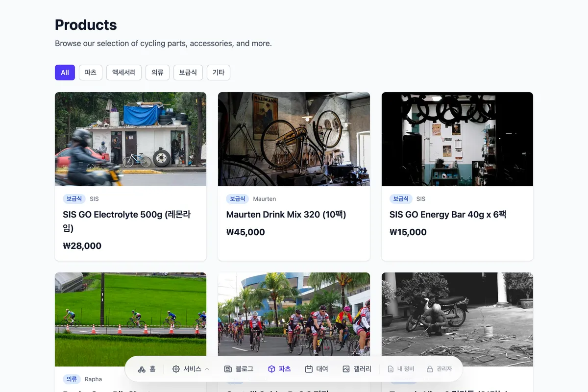Open Maurten Drink Mix 320 product title
Viewport: 588px width, 392px height.
(x=286, y=215)
